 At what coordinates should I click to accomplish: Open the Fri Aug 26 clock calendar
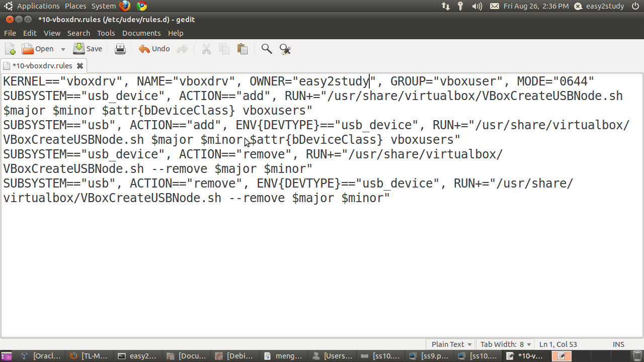tap(536, 6)
